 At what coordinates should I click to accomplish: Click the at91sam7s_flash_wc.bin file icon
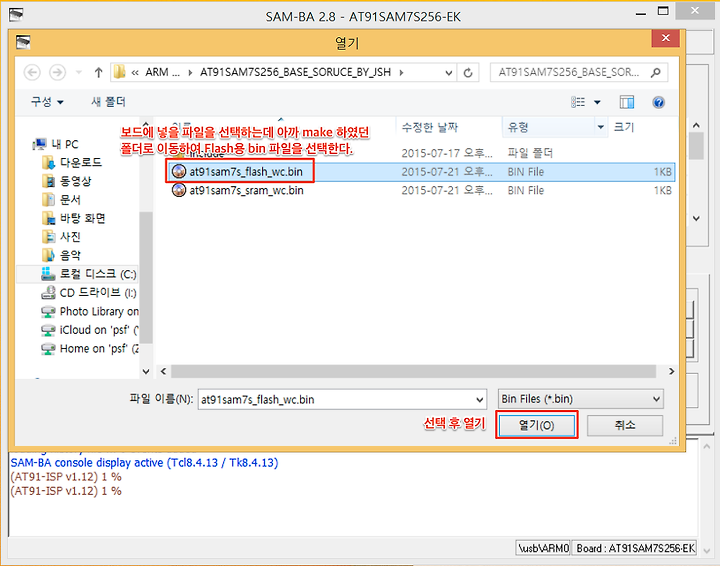pyautogui.click(x=179, y=171)
